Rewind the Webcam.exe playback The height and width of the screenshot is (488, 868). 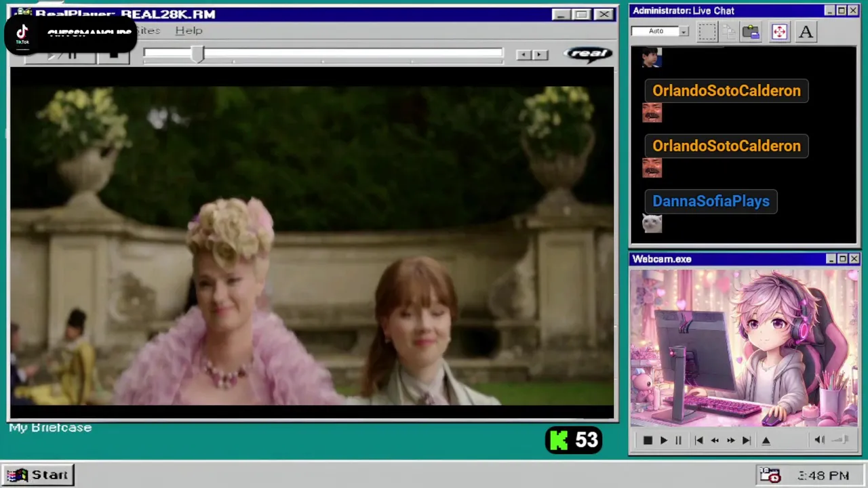tap(715, 441)
